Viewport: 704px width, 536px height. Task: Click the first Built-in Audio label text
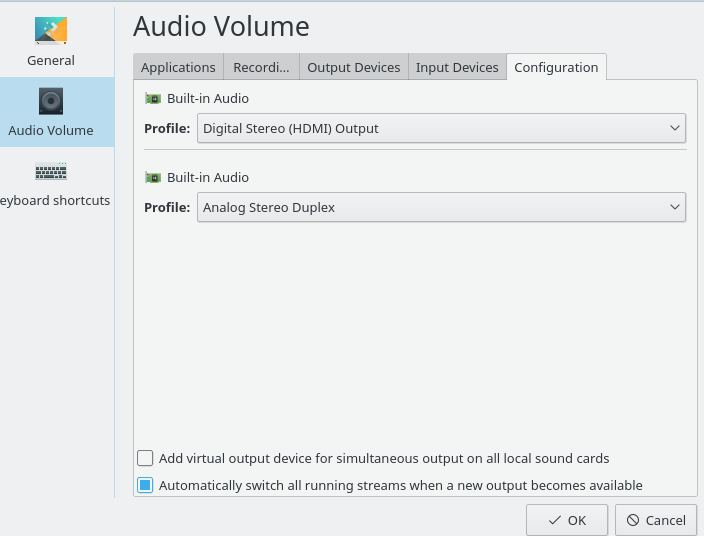coord(208,98)
